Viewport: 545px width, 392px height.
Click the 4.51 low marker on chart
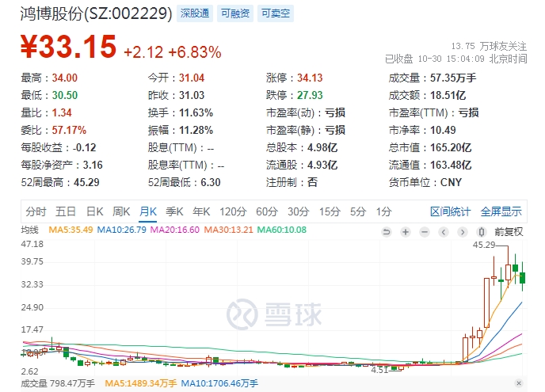pyautogui.click(x=379, y=370)
